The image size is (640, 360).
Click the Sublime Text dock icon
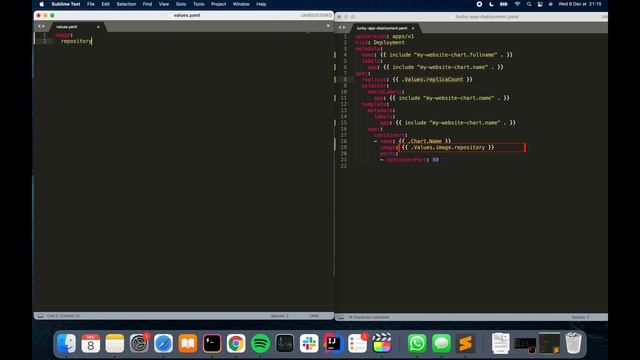pos(465,343)
